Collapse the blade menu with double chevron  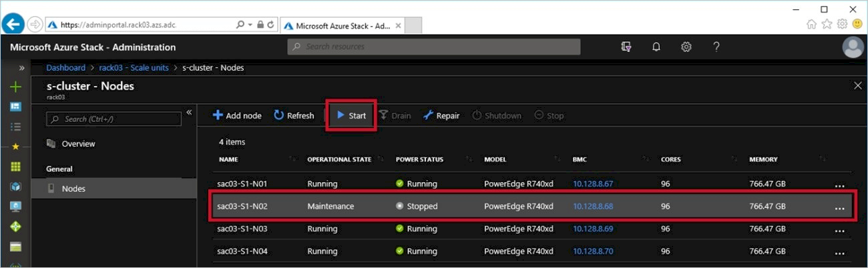pyautogui.click(x=189, y=112)
